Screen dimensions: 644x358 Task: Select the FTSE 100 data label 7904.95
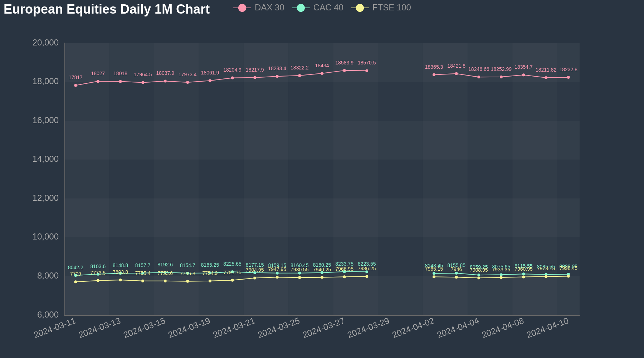pos(255,270)
